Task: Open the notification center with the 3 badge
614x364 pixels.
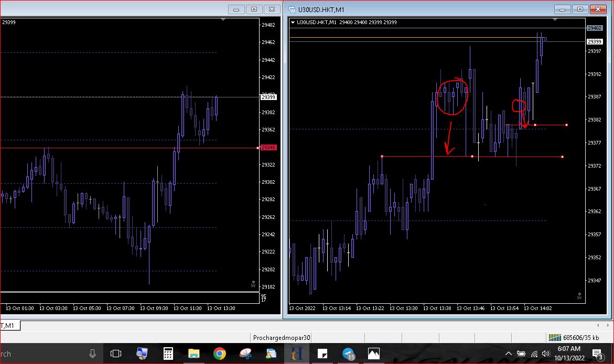Action: coord(598,354)
